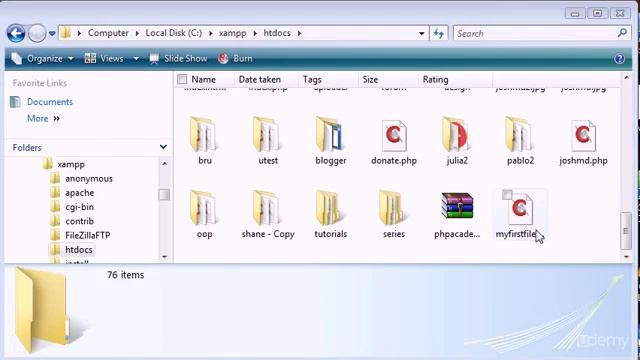
Task: Click file list scroll up arrow
Action: [626, 78]
